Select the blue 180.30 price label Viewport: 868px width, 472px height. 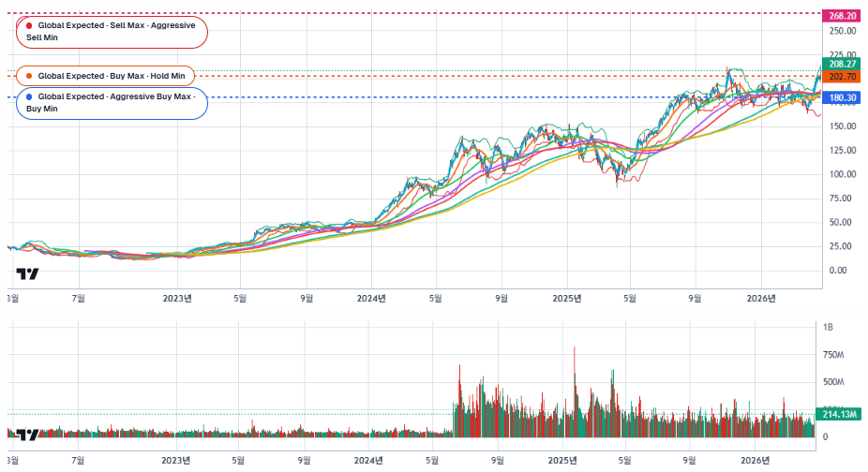point(840,97)
